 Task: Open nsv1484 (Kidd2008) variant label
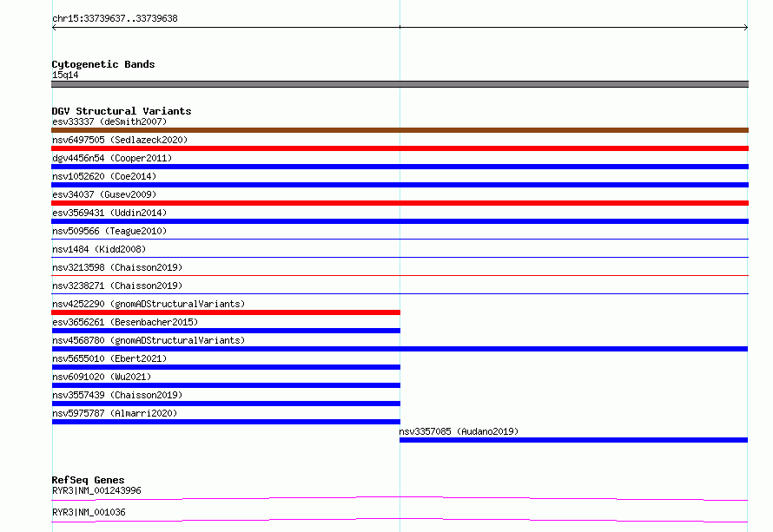[x=99, y=249]
